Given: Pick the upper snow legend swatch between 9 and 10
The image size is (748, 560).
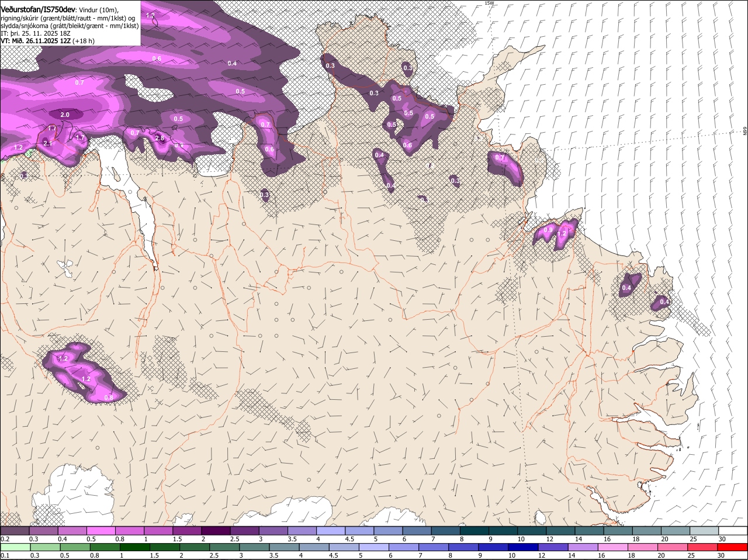Looking at the screenshot, I should click(503, 531).
